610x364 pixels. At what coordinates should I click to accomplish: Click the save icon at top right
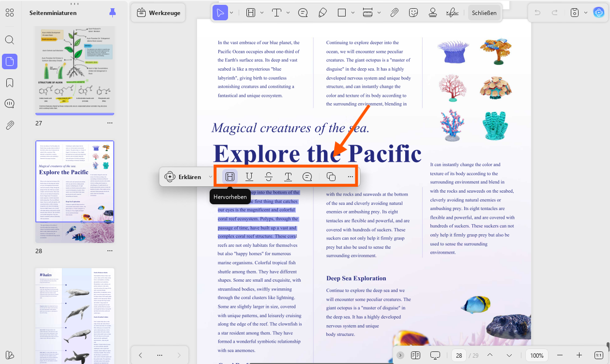[x=575, y=13]
